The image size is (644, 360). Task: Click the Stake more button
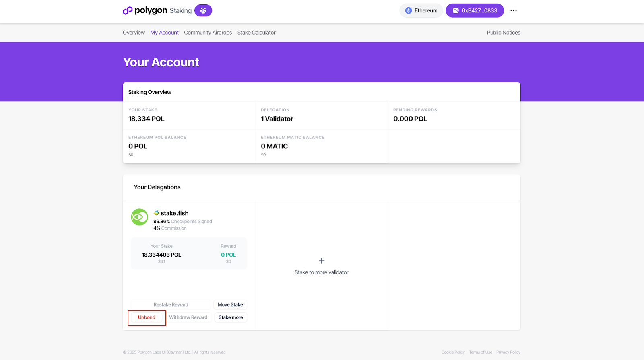pyautogui.click(x=231, y=317)
